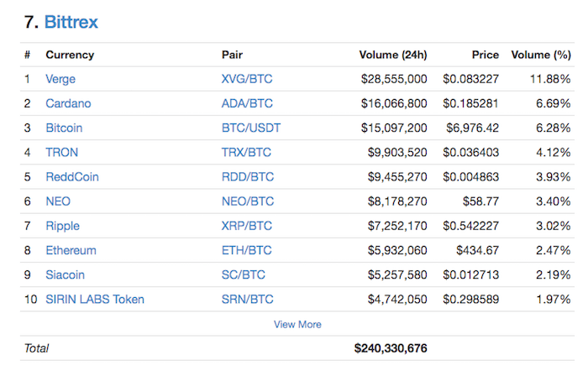Screen dimensions: 588x371
Task: Click the 6.28% volume share
Action: 553,128
